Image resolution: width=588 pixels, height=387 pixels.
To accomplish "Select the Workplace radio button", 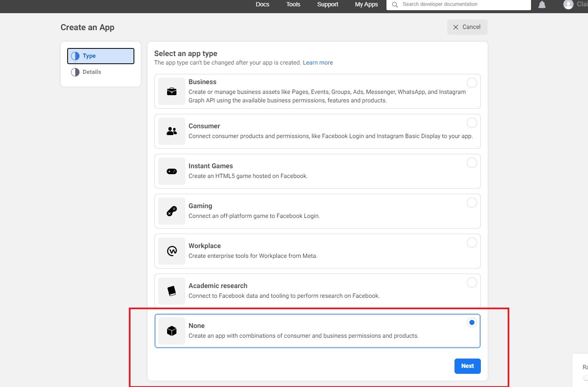I will point(472,243).
